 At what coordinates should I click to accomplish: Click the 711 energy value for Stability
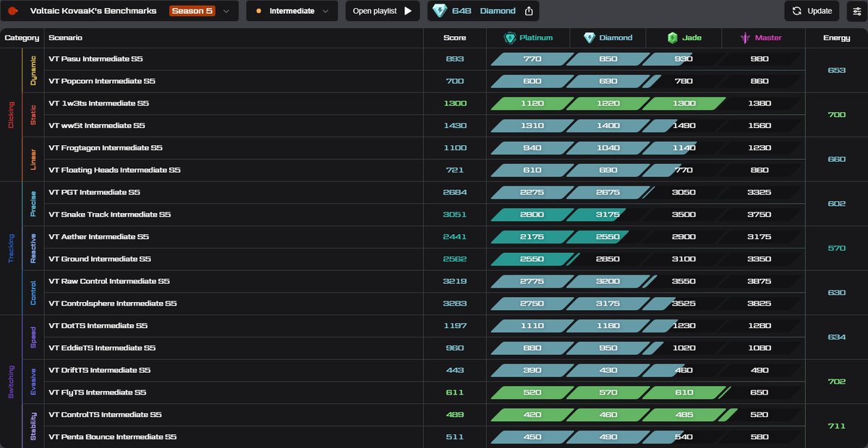tap(836, 426)
